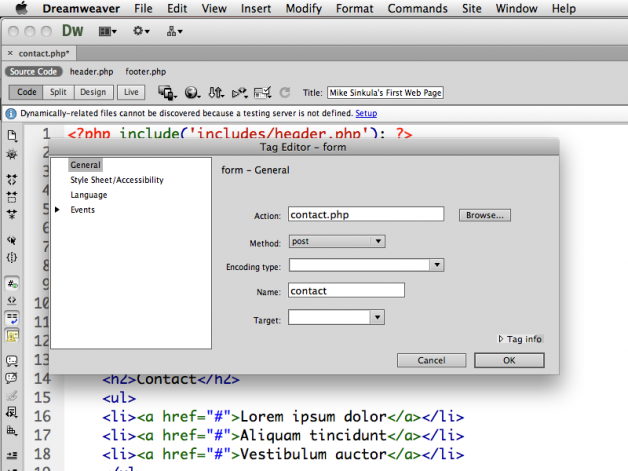Screen dimensions: 628x471
Task: Switch to Split view
Action: pyautogui.click(x=58, y=92)
